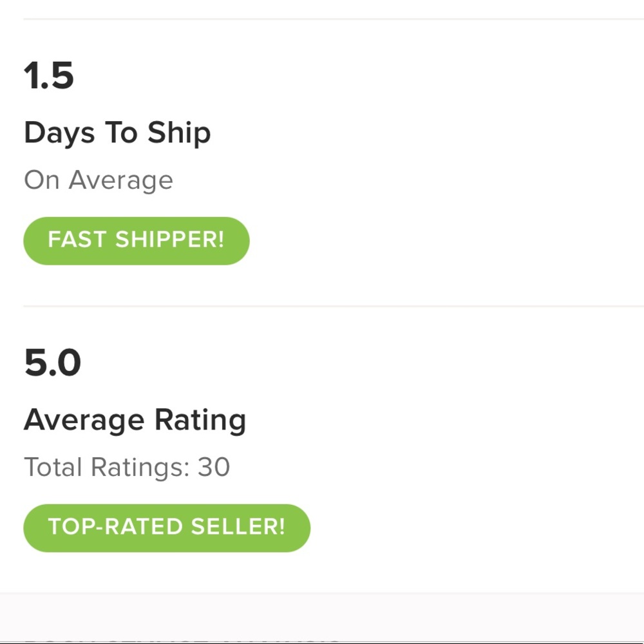Click the TOP-RATED SELLER! green badge

coord(166,527)
